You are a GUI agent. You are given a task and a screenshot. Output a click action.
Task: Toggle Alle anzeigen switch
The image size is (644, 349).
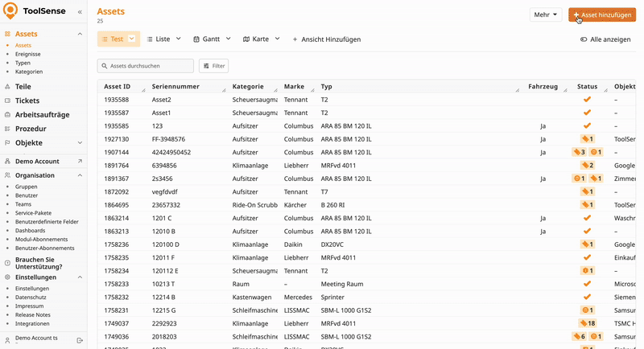tap(583, 39)
